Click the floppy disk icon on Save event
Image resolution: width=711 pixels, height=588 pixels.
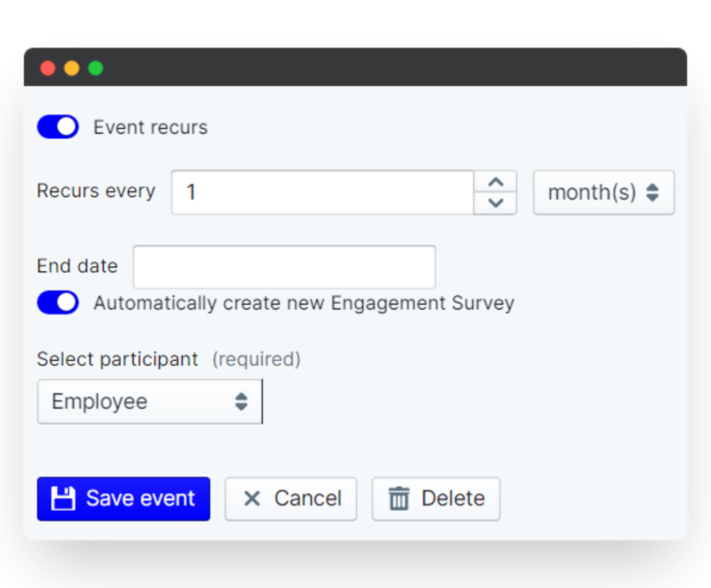[63, 498]
